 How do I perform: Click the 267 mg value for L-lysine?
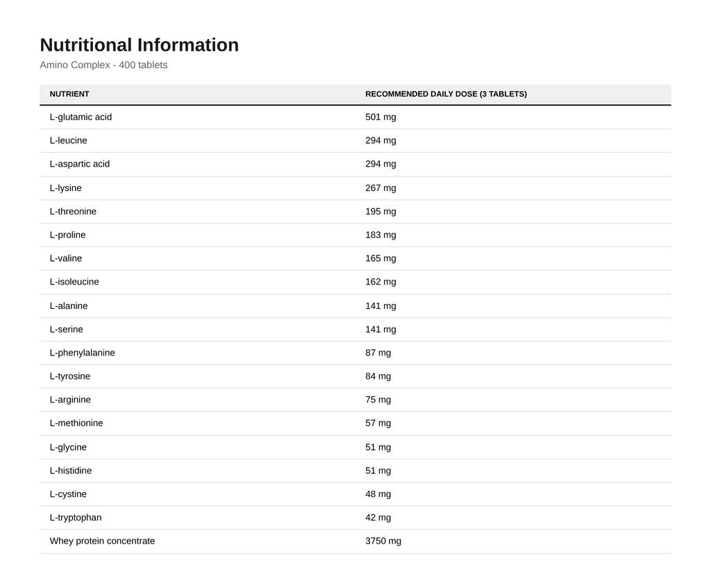381,187
